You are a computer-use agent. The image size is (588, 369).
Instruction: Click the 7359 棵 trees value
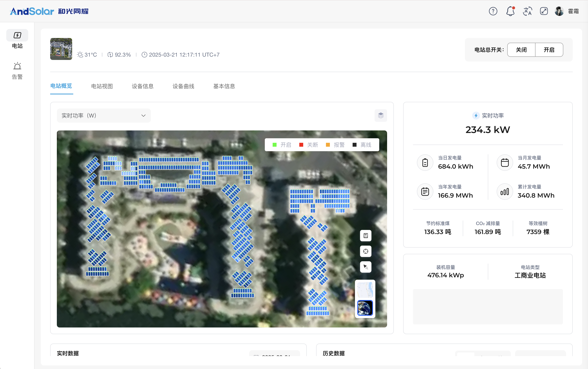[538, 232]
